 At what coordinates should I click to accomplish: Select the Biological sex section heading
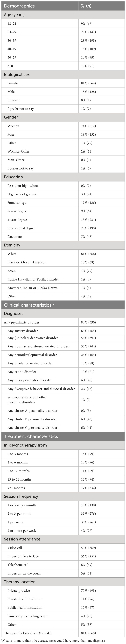coord(16,75)
